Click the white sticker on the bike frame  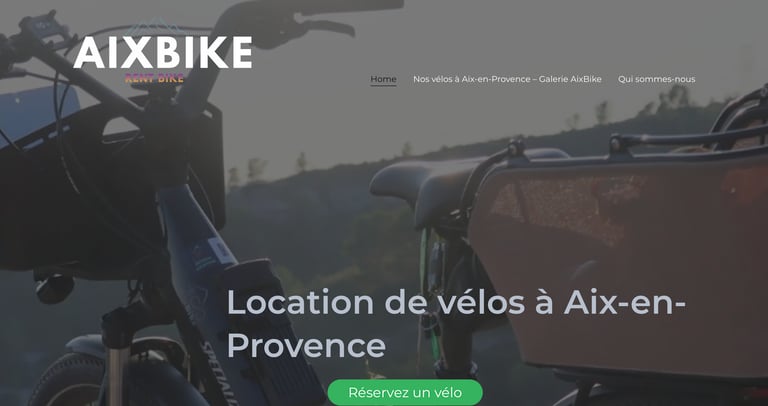(x=218, y=249)
